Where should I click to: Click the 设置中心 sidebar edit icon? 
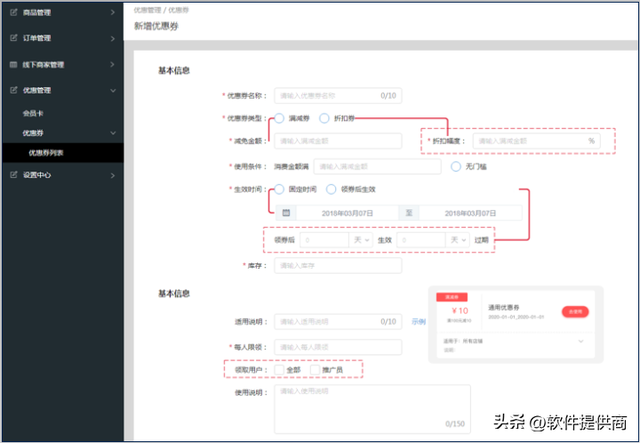13,175
